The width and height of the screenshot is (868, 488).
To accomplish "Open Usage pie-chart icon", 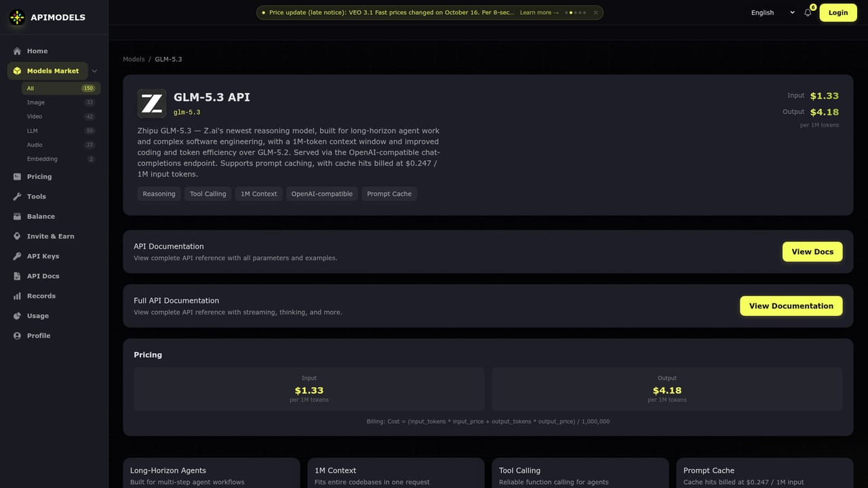I will pos(18,316).
